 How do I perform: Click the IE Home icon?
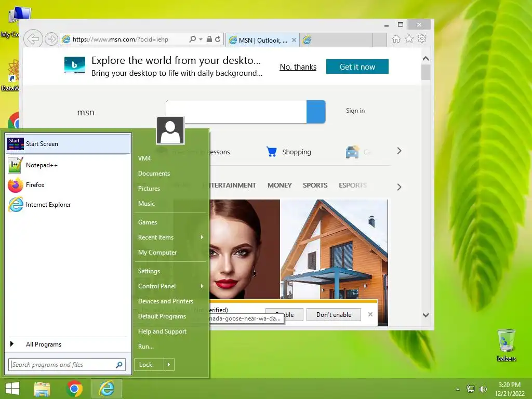396,39
